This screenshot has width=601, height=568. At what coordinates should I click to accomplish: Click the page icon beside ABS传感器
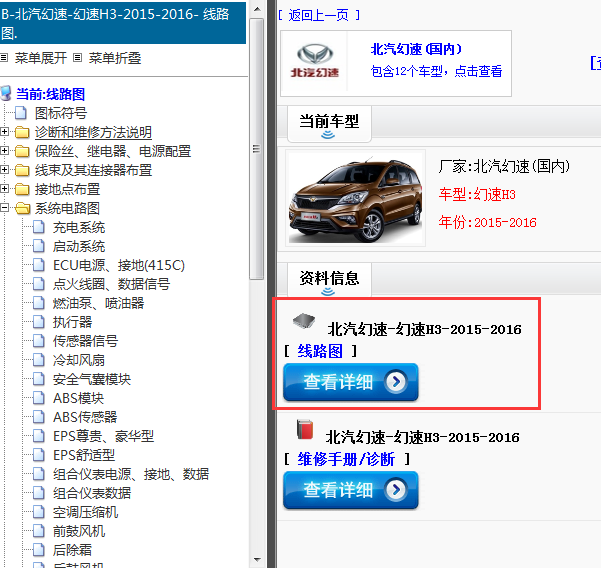(x=39, y=417)
